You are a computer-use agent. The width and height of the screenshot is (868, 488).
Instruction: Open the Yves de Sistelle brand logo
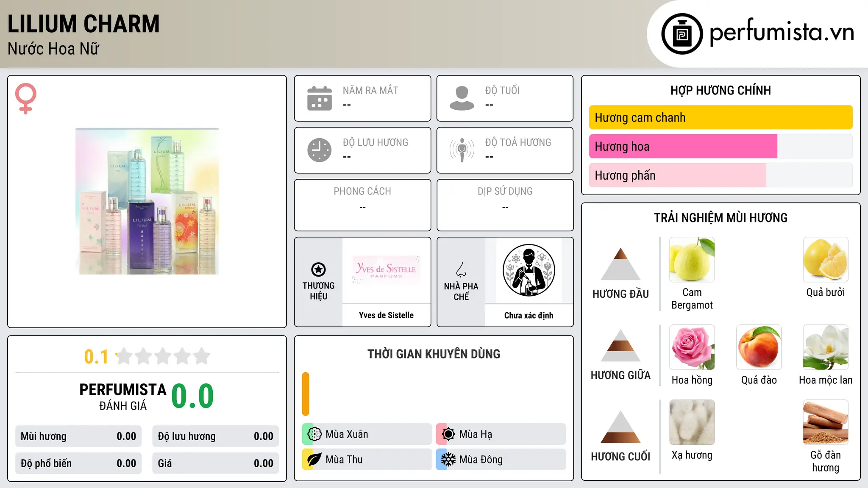386,270
